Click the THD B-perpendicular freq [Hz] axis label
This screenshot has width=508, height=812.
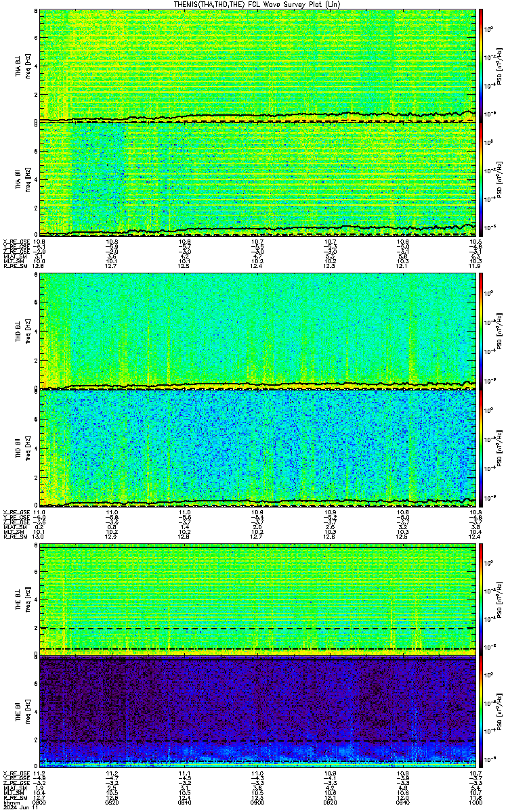click(x=27, y=331)
